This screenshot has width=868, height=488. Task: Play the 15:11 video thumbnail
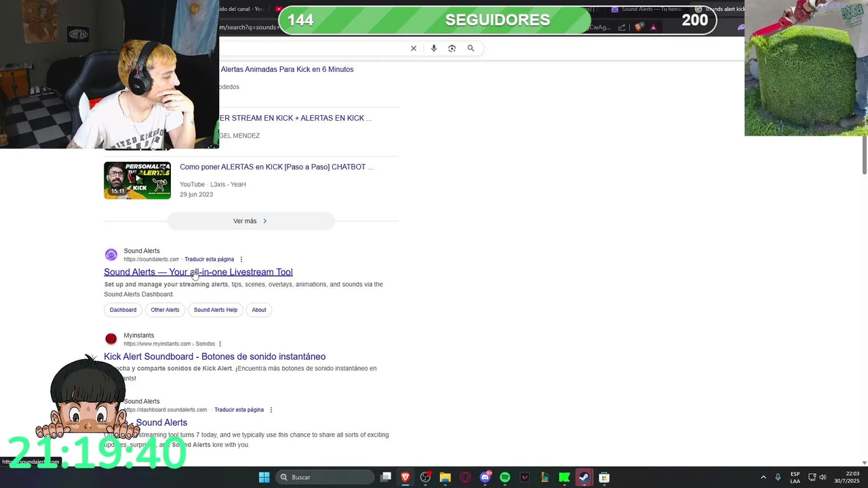coord(137,180)
